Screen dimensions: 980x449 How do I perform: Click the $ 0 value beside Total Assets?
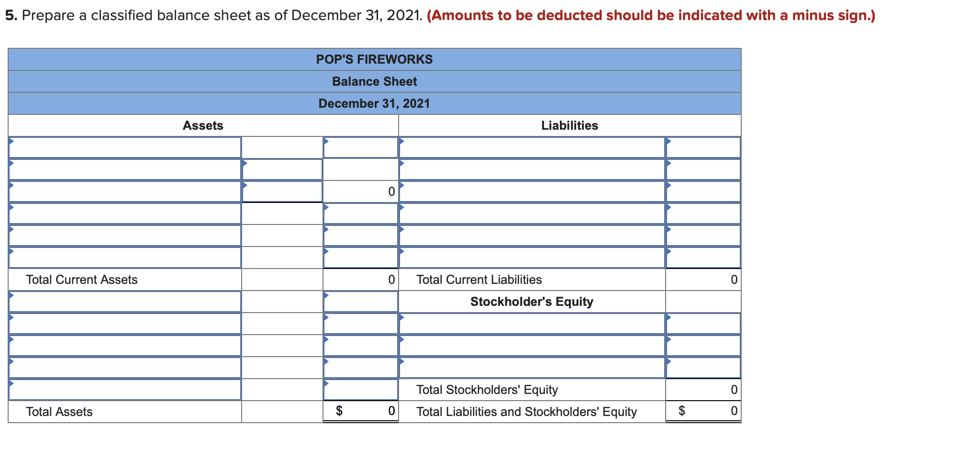[361, 411]
